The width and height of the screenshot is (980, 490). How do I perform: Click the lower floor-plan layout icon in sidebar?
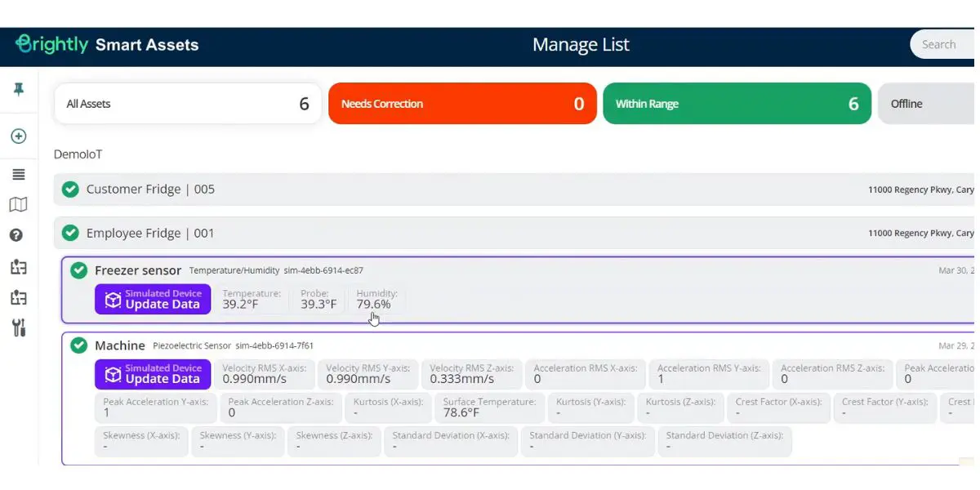pos(18,297)
